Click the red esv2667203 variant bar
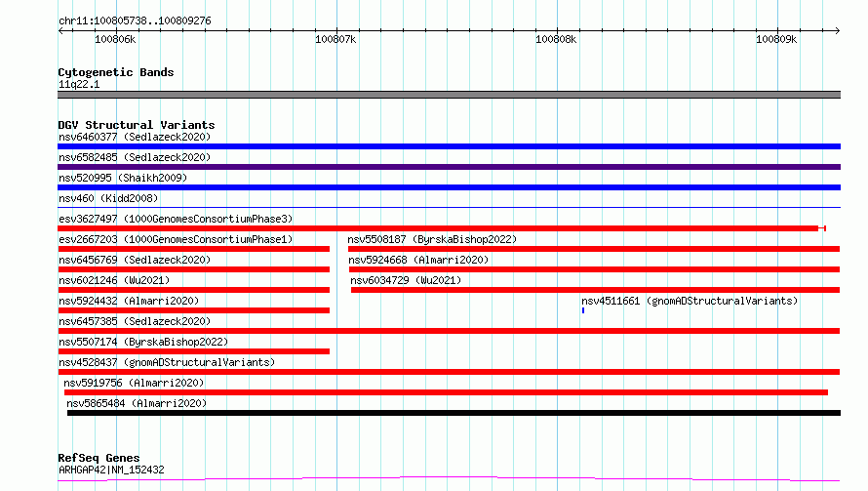The height and width of the screenshot is (491, 868). tap(194, 249)
